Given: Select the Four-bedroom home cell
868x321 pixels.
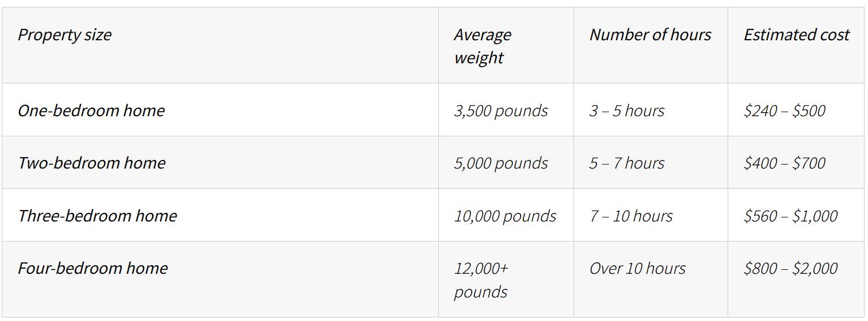Looking at the screenshot, I should [x=220, y=280].
